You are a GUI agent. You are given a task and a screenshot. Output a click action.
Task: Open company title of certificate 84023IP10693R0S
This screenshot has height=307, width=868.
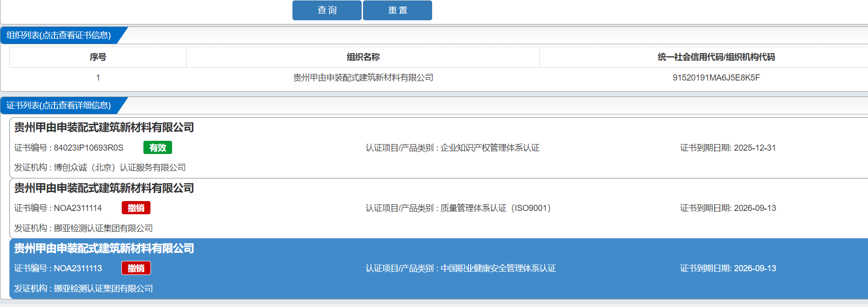click(x=104, y=128)
